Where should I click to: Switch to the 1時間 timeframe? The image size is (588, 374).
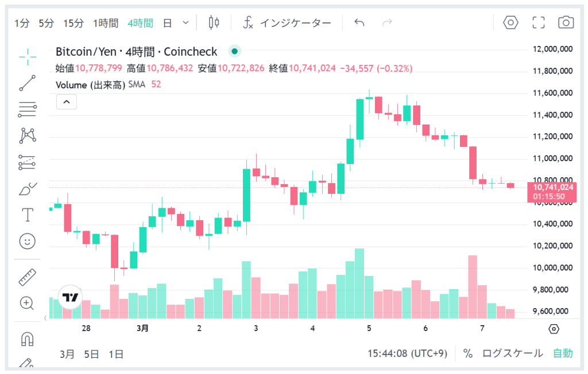click(106, 23)
